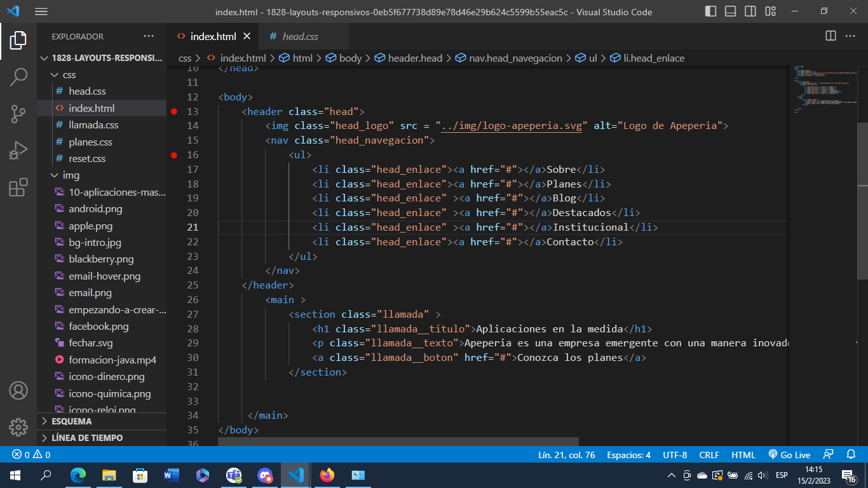
Task: Open the Run and Debug view
Action: pyautogui.click(x=18, y=151)
